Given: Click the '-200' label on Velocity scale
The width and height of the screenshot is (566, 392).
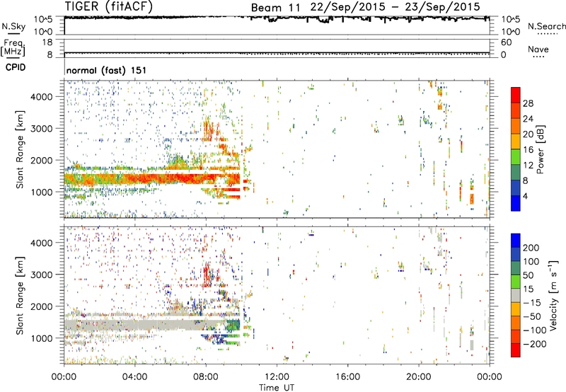Looking at the screenshot, I should click(x=535, y=344).
